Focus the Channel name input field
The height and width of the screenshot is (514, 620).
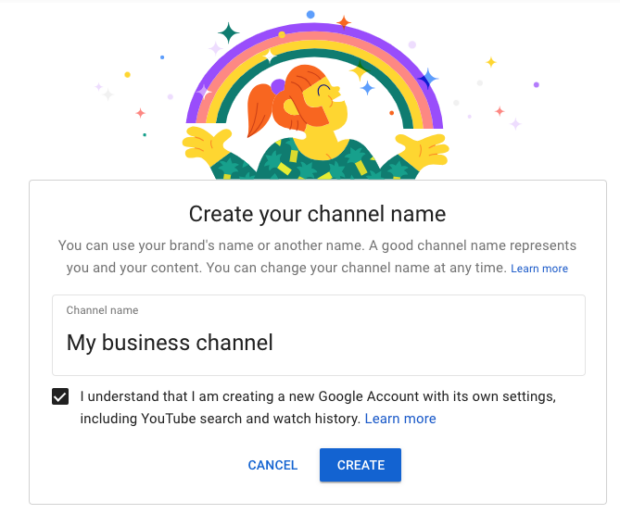[x=319, y=335]
